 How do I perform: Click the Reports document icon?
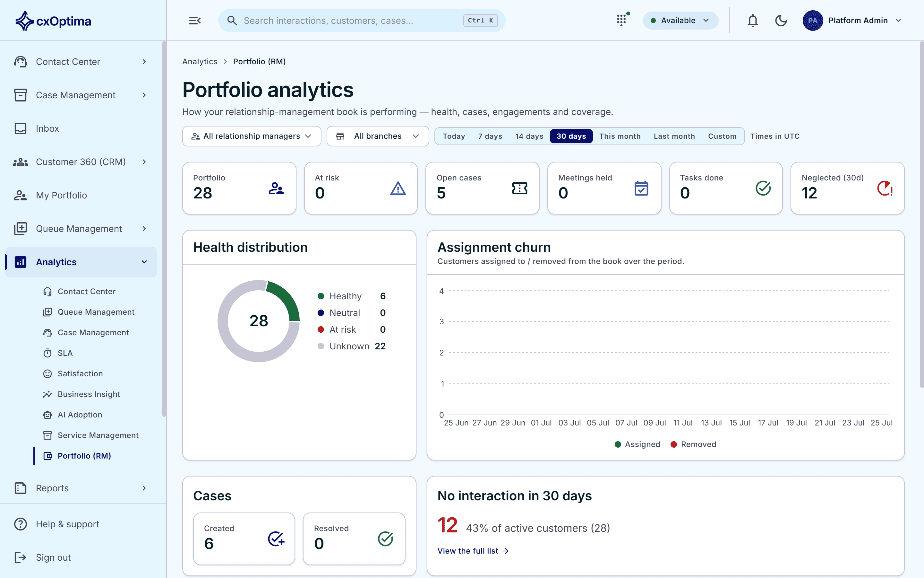20,488
